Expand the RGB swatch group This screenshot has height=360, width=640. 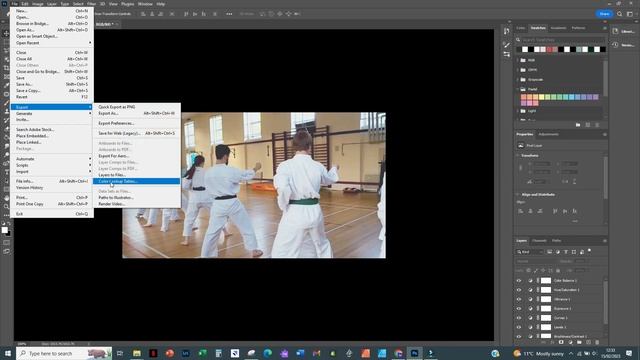point(518,60)
